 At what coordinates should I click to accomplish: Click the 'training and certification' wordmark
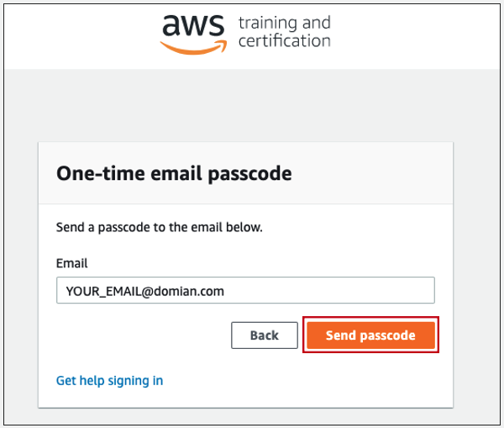tap(285, 32)
